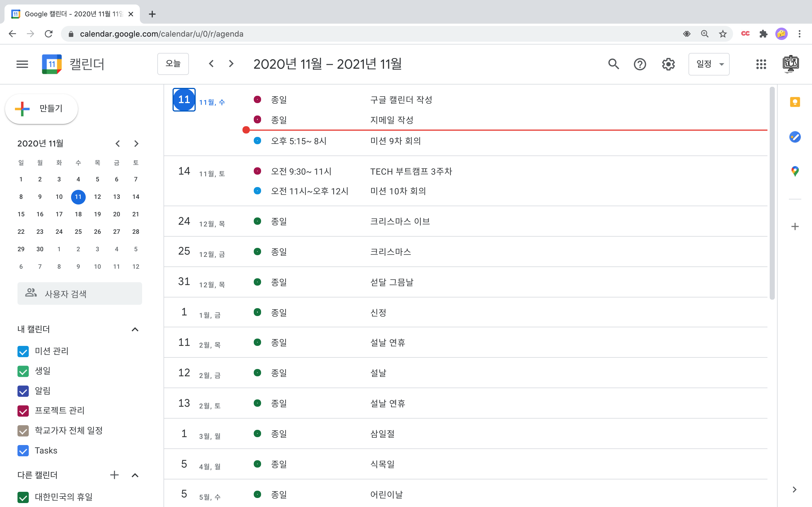This screenshot has height=507, width=812.
Task: Open the Google Tasks side panel icon
Action: coord(795,137)
